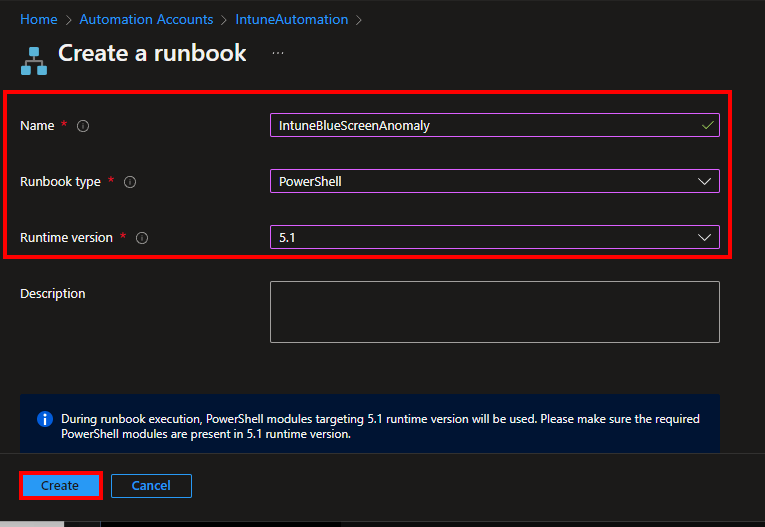This screenshot has width=765, height=527.
Task: Click the green validation checkmark in Name field
Action: (707, 125)
